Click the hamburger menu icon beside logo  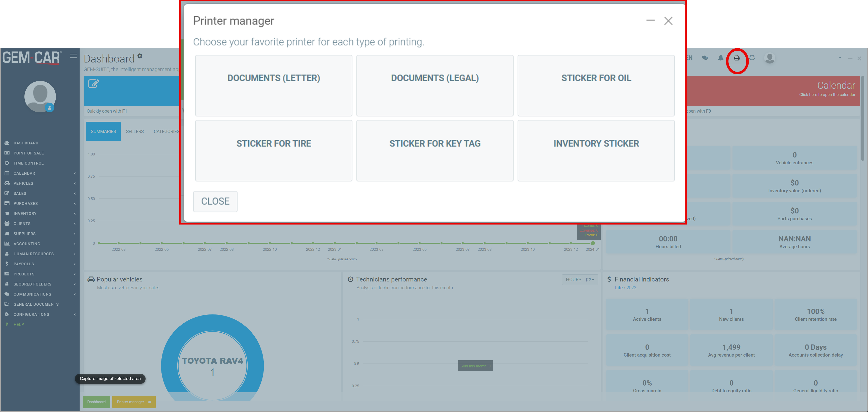point(74,56)
